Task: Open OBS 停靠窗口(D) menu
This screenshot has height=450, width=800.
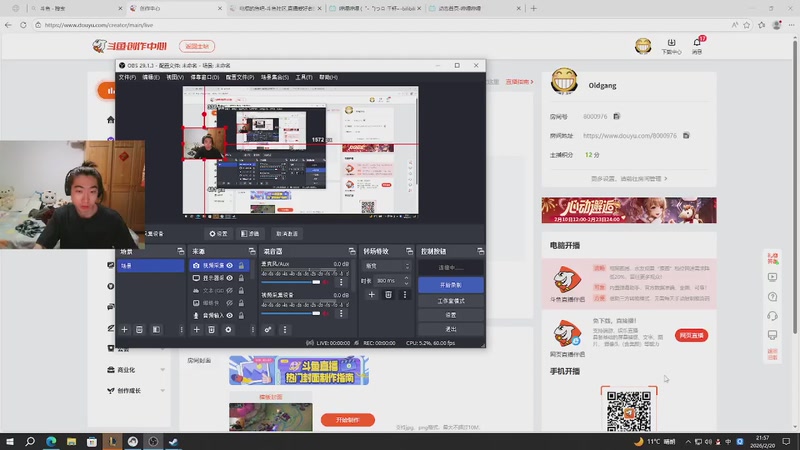Action: [205, 77]
